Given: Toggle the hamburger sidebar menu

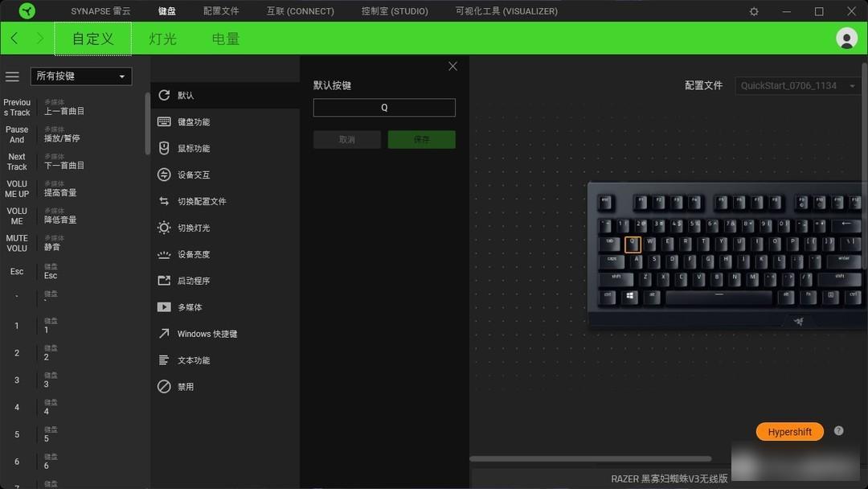Looking at the screenshot, I should point(12,76).
